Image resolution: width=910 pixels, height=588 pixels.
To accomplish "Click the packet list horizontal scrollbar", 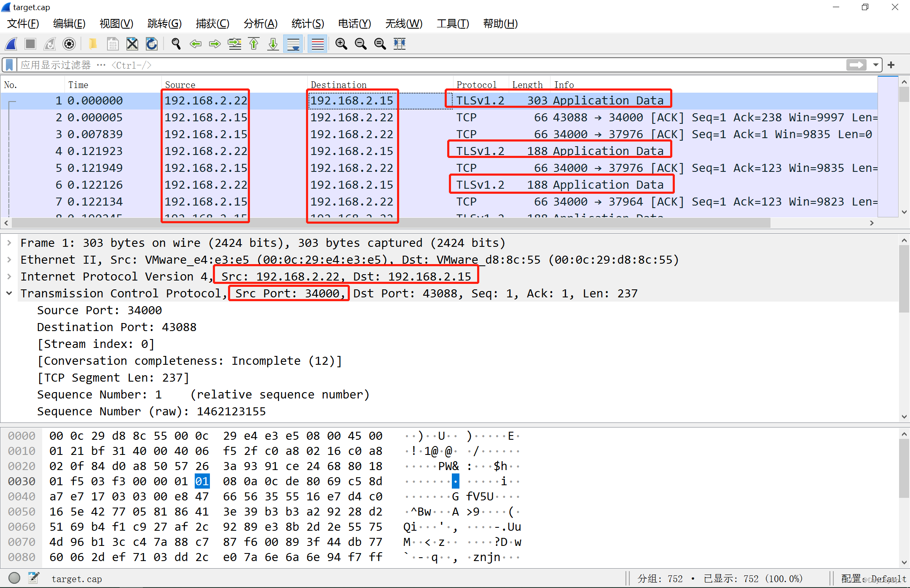I will 379,223.
